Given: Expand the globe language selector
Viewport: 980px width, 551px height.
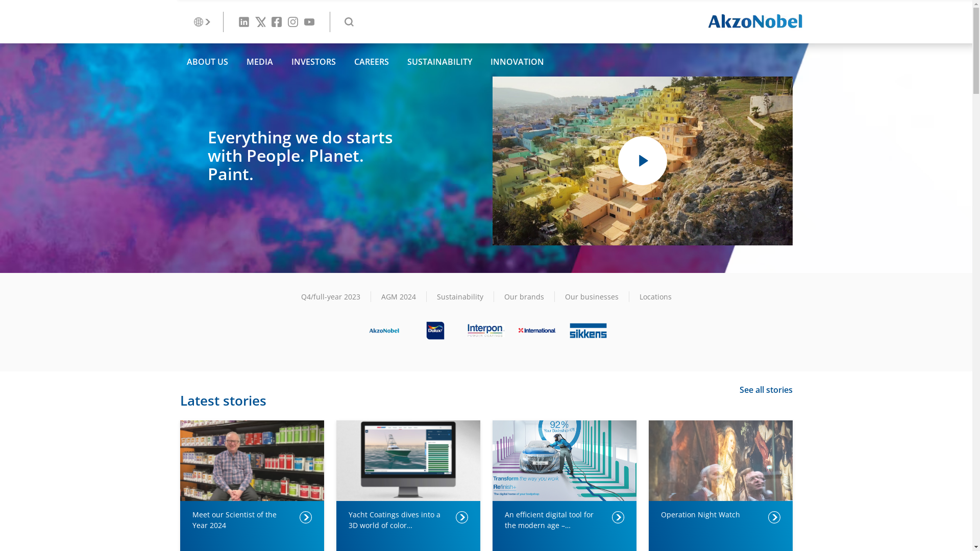Looking at the screenshot, I should 202,22.
